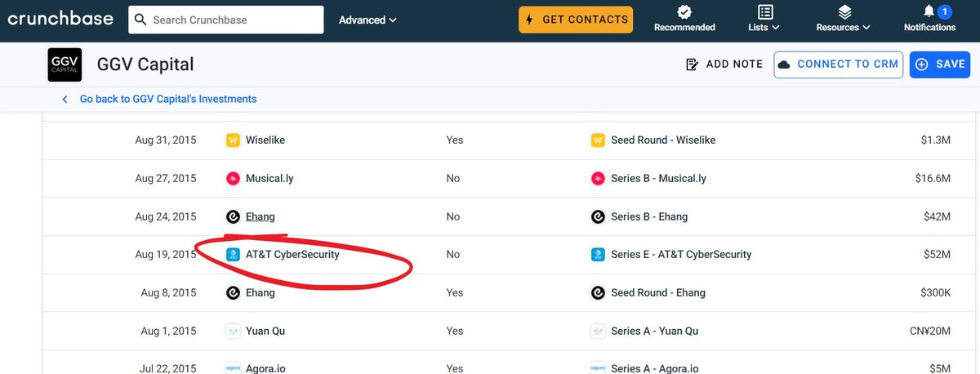Open the Ehang link in the Aug 24 row
Screen dimensions: 980x374
pos(261,216)
